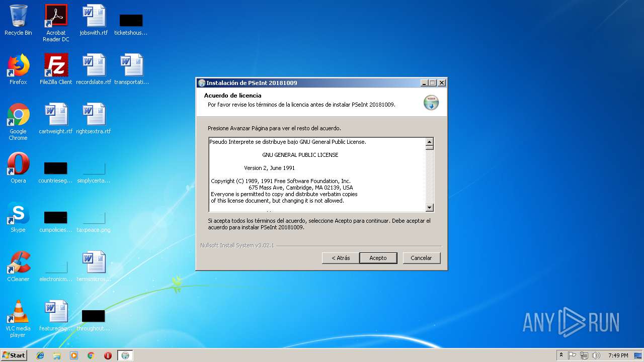Click the network tray icon
This screenshot has height=362, width=644.
[584, 355]
